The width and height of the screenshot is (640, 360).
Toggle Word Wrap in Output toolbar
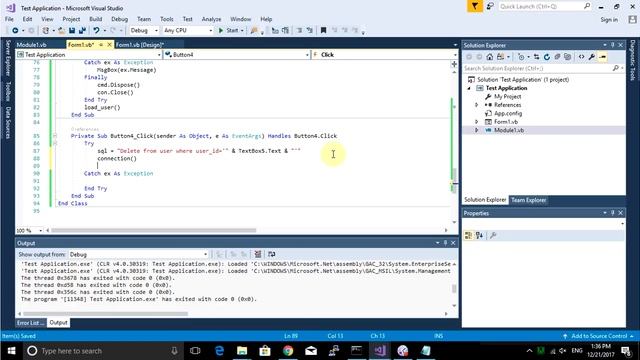click(x=271, y=254)
